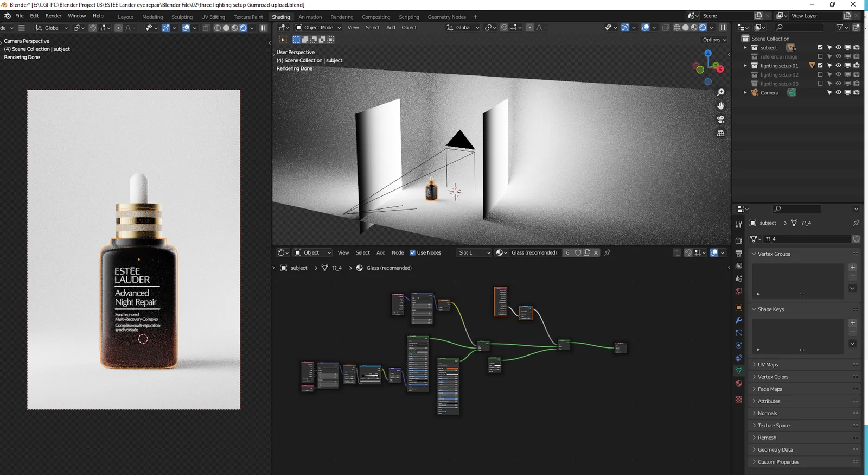Open the Slot 1 material slot dropdown

click(474, 252)
